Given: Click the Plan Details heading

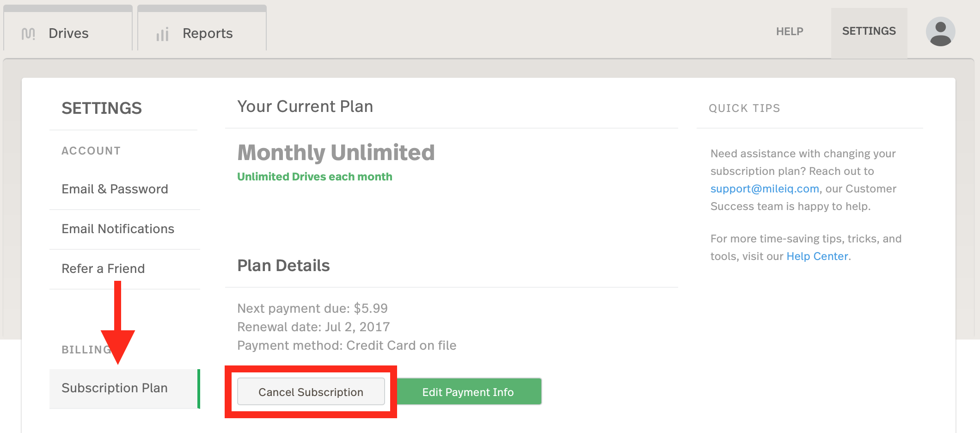Looking at the screenshot, I should coord(283,265).
